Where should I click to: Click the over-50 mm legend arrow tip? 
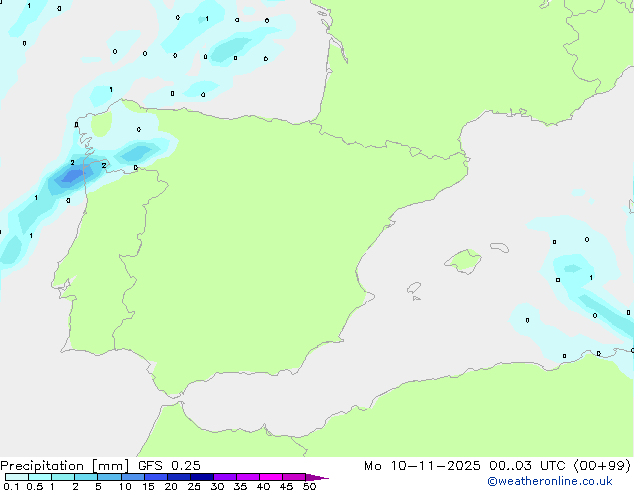pos(317,477)
